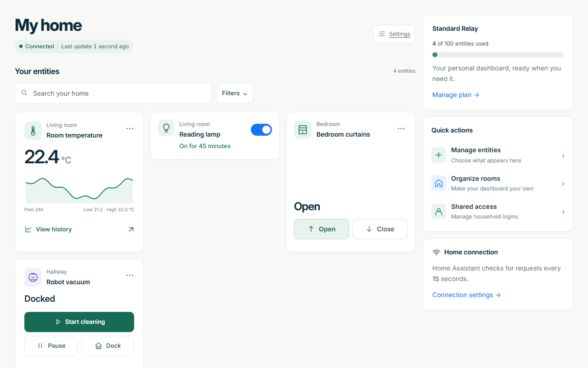The image size is (588, 368).
Task: Click the entities usage progress bar
Action: click(498, 55)
